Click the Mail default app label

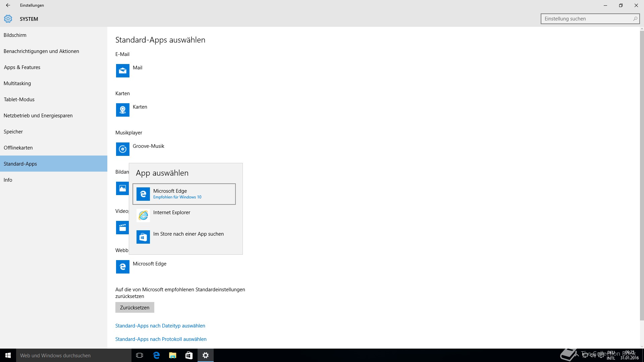pos(138,68)
